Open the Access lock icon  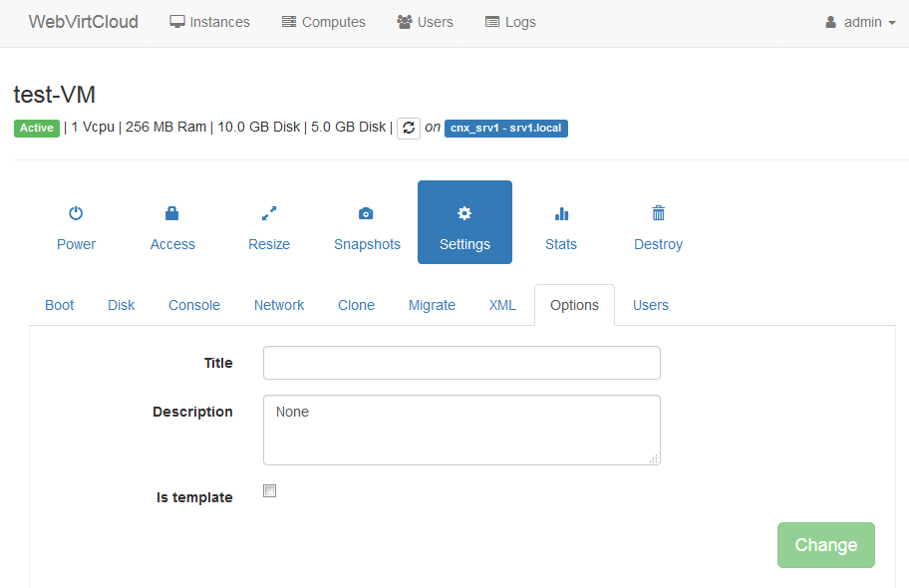point(172,213)
